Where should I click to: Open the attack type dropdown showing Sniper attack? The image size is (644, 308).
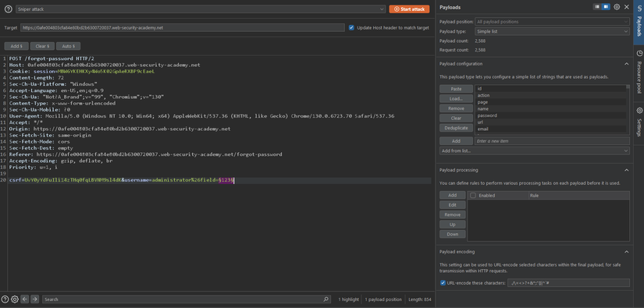[201, 9]
